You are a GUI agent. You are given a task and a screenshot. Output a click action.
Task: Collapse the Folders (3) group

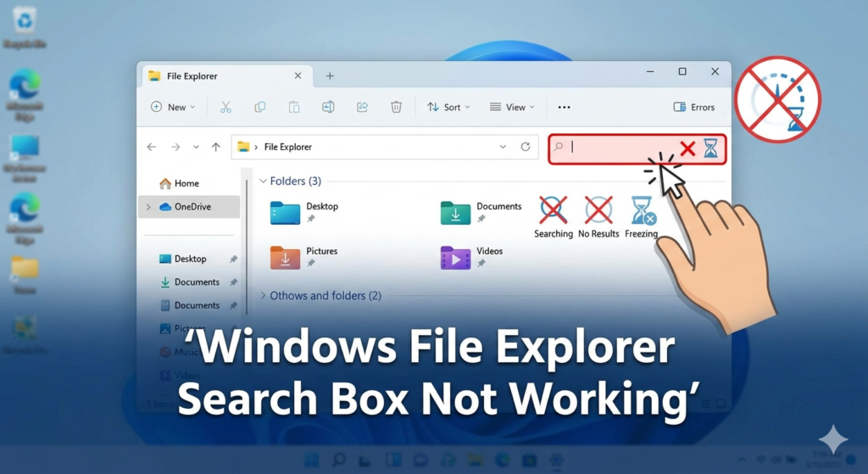[263, 181]
